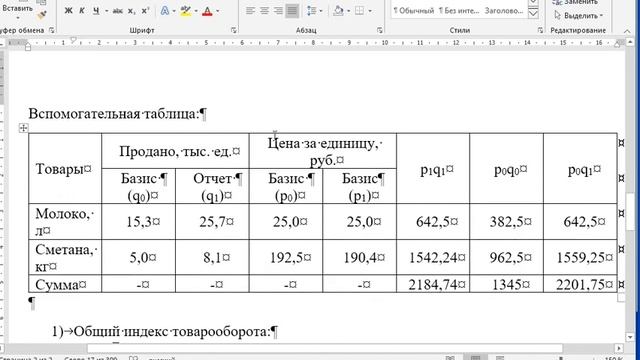Viewport: 640px width, 360px height.
Task: Click Вспомогательная таблица heading text
Action: tap(113, 113)
